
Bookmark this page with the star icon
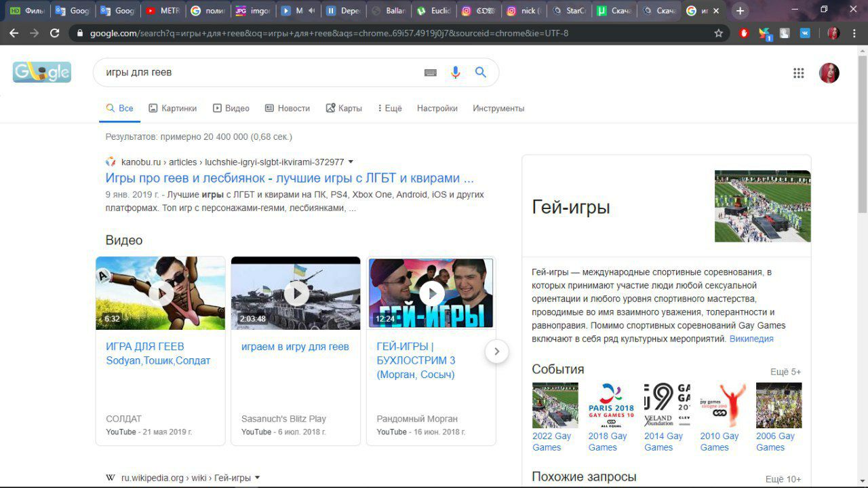coord(718,33)
